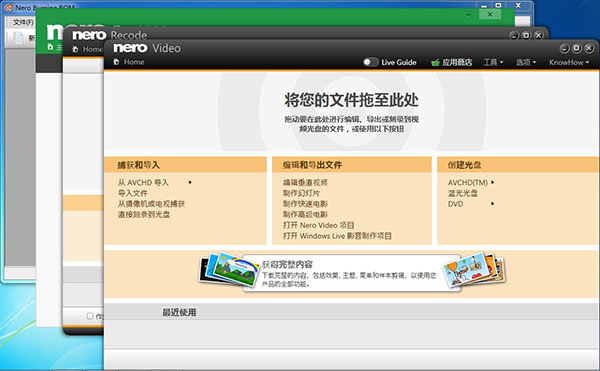
Task: Select 打开 Nero Video 项目
Action: (318, 225)
